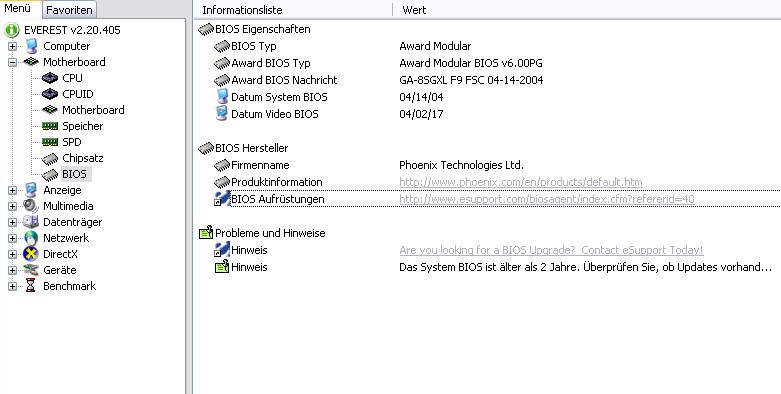Open the phoenix.com product information link

pyautogui.click(x=521, y=182)
